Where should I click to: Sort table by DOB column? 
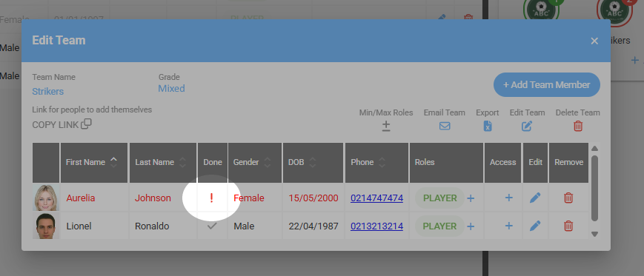tap(313, 162)
